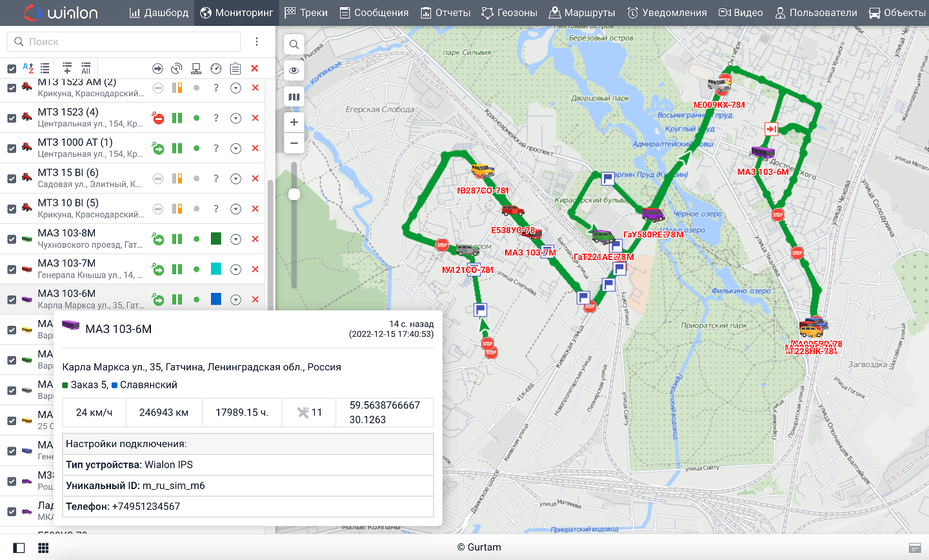Open the Видео section
The image size is (929, 560).
(x=741, y=13)
